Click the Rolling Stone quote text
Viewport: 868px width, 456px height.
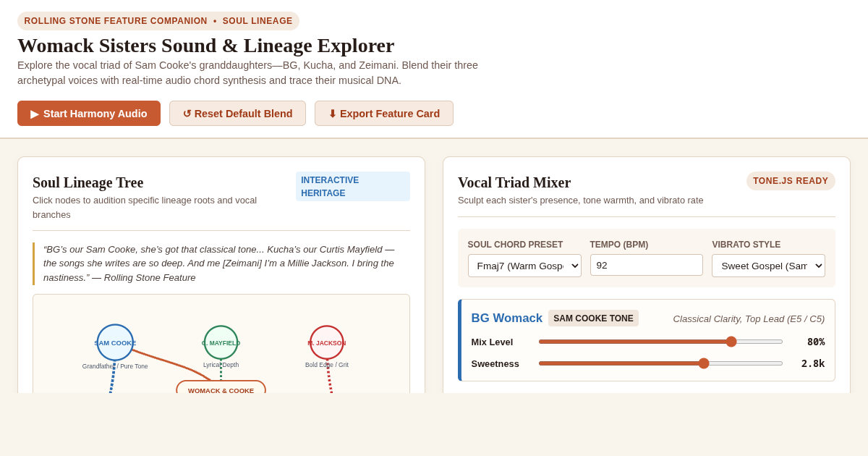(x=221, y=263)
